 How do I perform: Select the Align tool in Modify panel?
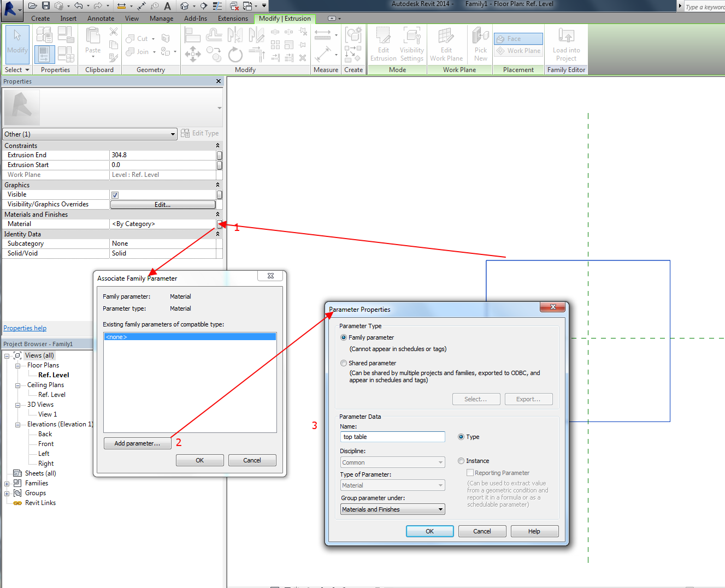[192, 34]
